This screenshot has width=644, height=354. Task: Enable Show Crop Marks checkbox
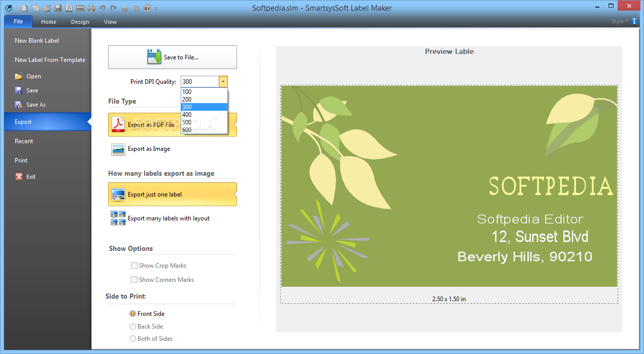134,265
